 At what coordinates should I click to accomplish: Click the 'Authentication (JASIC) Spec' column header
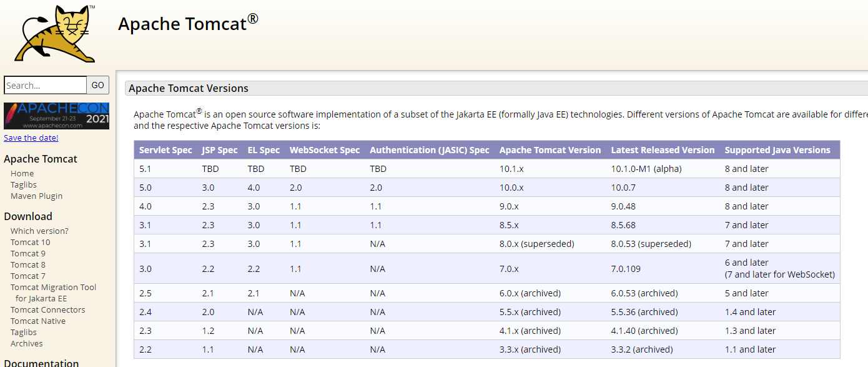click(430, 150)
